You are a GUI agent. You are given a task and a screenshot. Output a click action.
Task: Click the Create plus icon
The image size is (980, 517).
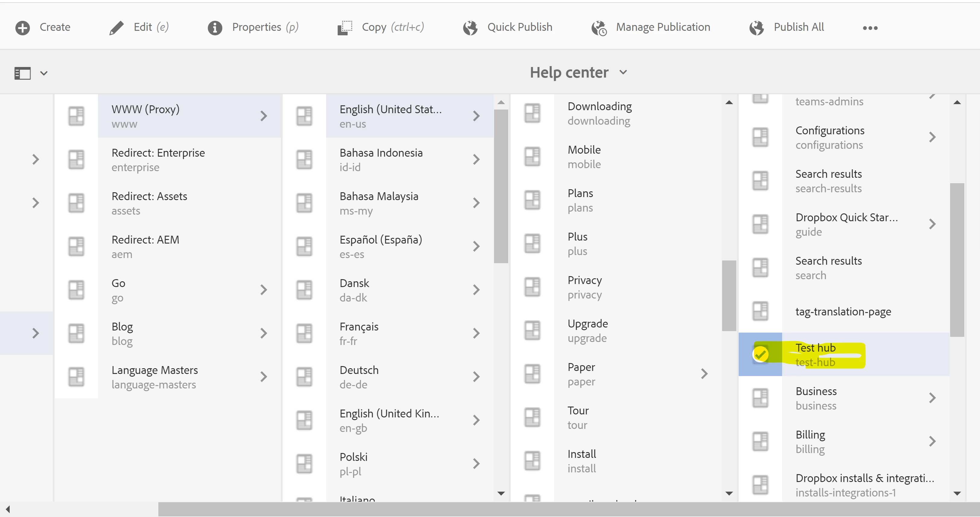[x=22, y=28]
